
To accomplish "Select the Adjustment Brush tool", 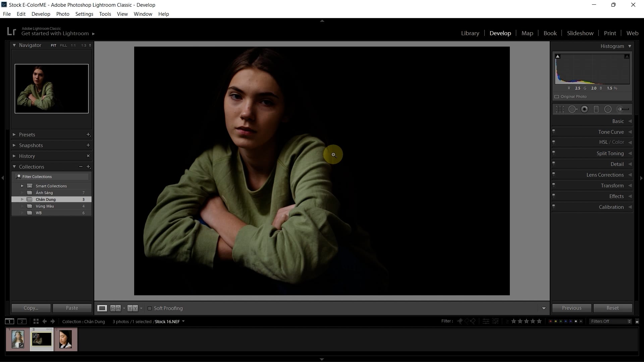I will (x=623, y=109).
